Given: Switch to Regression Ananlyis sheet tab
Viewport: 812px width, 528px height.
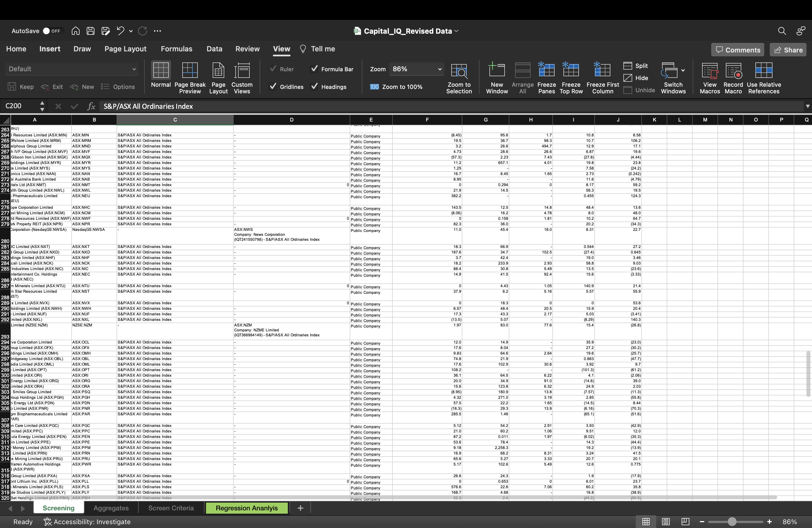Looking at the screenshot, I should click(246, 508).
